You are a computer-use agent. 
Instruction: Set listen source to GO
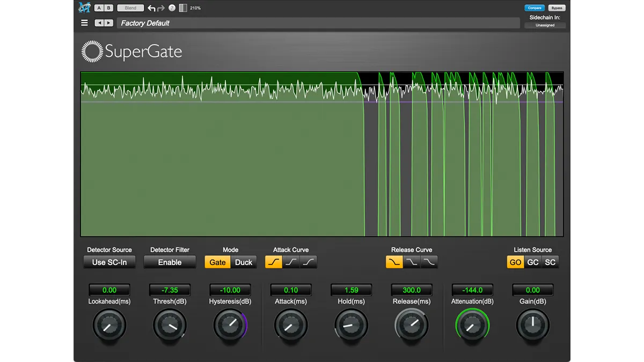tap(516, 262)
